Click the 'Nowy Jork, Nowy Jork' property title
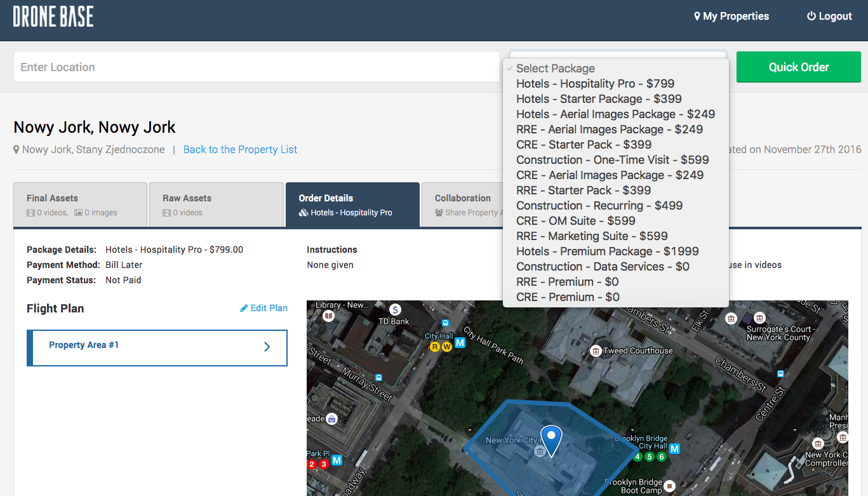 coord(95,127)
